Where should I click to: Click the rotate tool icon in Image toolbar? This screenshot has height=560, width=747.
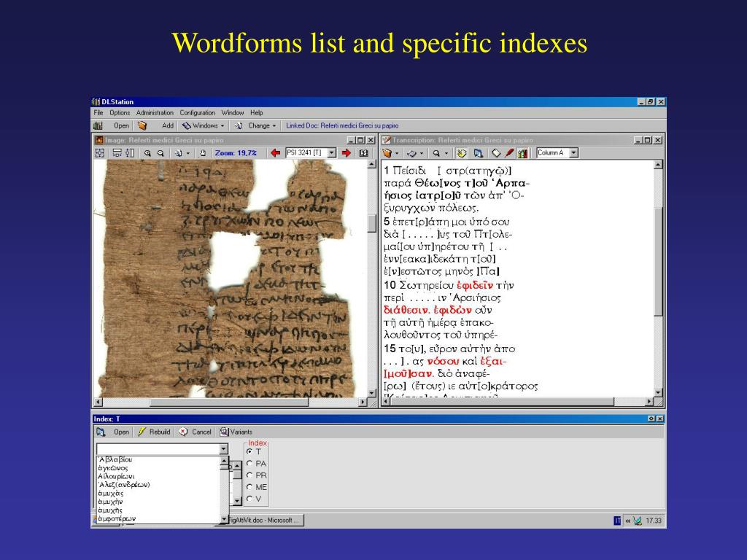[178, 153]
